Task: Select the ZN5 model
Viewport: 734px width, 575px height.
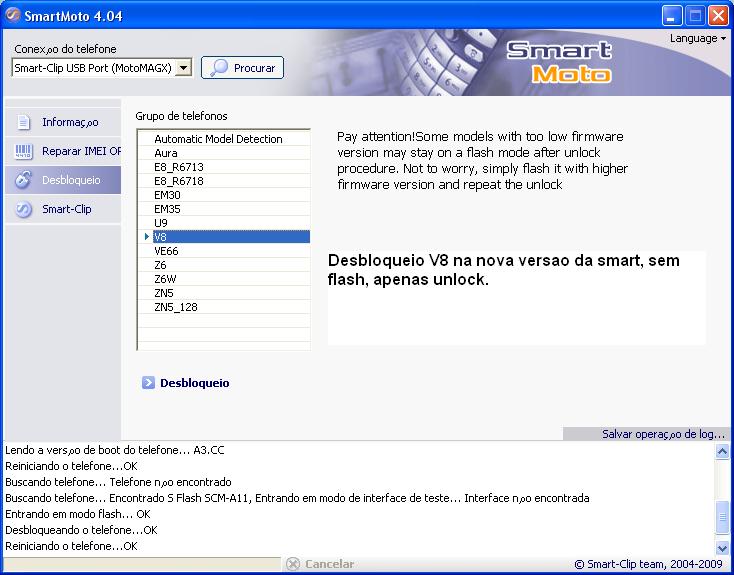Action: click(x=225, y=293)
